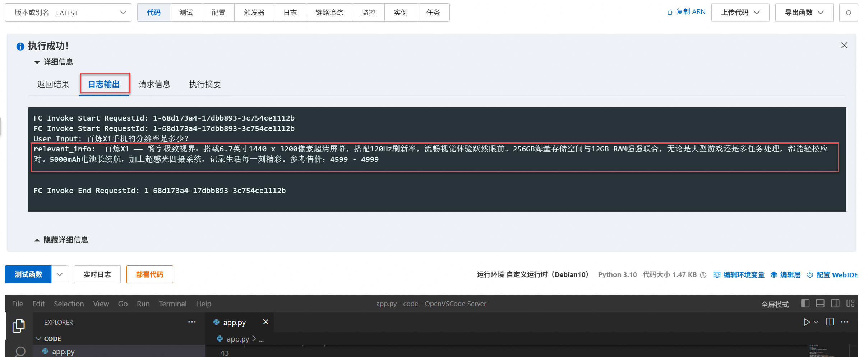This screenshot has height=357, width=868.
Task: Click the Python file icon in app.py breadcrumb
Action: 220,339
